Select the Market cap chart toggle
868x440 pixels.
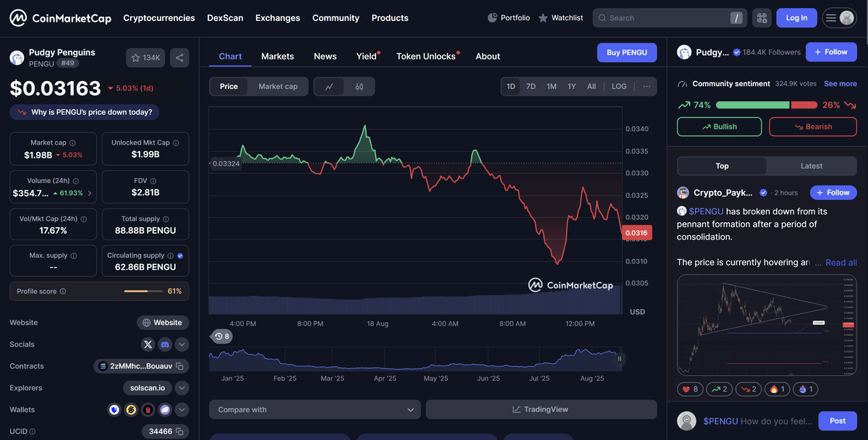click(278, 86)
